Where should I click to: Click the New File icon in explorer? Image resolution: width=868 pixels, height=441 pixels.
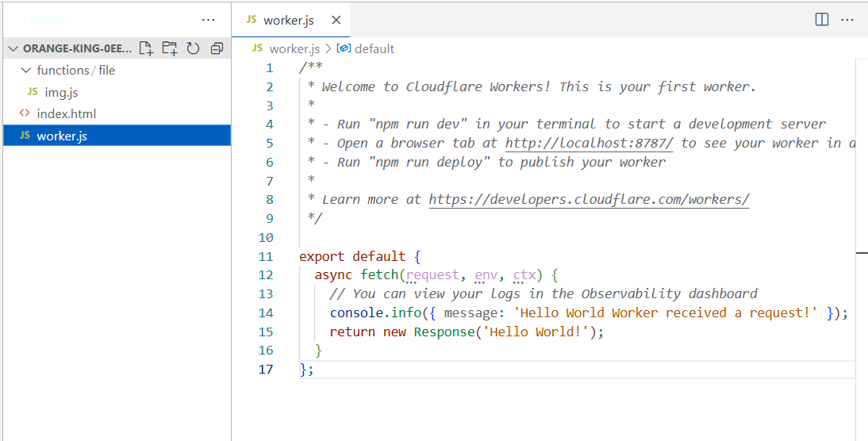146,48
